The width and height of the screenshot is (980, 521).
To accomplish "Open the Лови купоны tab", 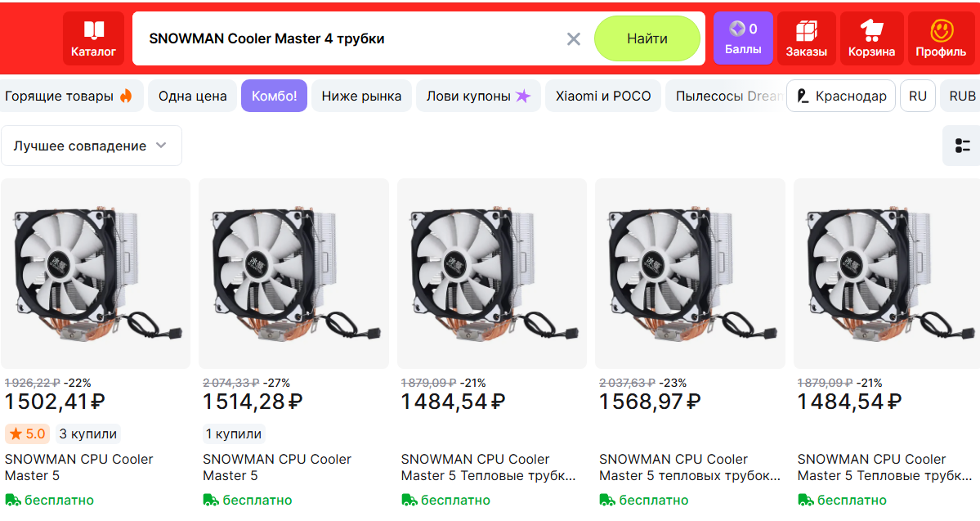I will tap(478, 96).
